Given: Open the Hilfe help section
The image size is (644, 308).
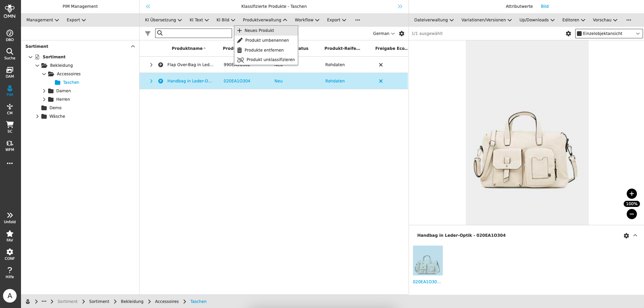Looking at the screenshot, I should pyautogui.click(x=10, y=272).
